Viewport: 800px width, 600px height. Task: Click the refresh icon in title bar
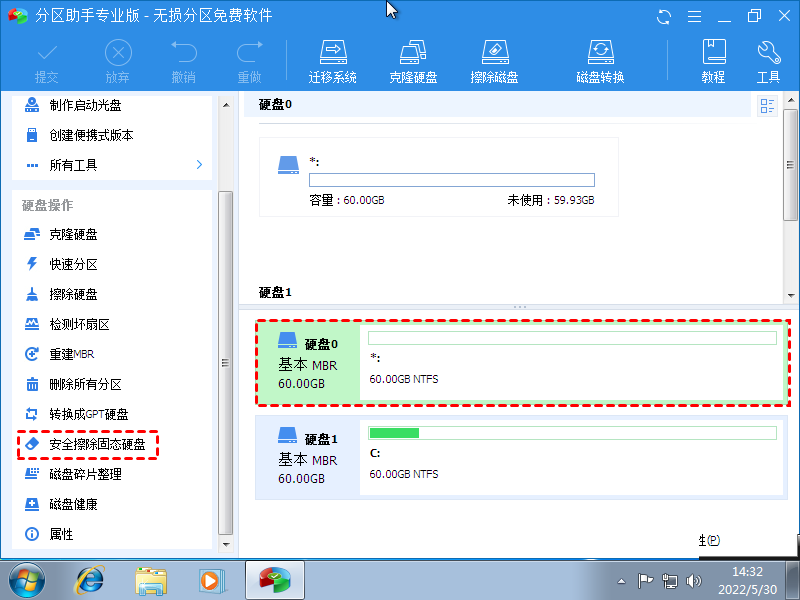(x=664, y=17)
